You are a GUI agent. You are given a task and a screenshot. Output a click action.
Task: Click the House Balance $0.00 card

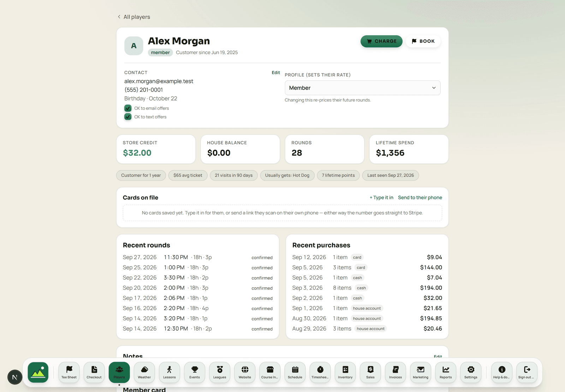240,149
